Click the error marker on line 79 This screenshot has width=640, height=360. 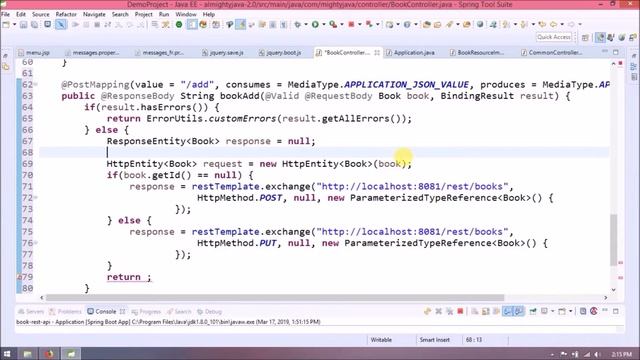point(19,277)
